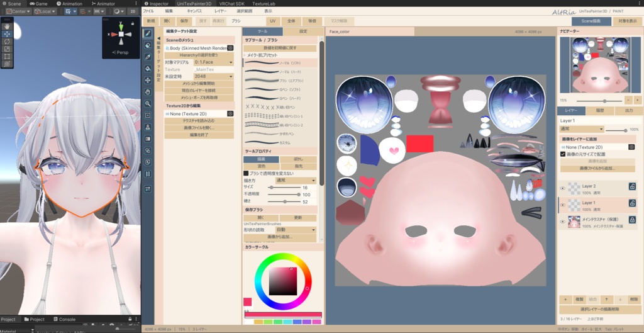This screenshot has width=644, height=333.
Task: Toggle lock on Layer 2
Action: (632, 187)
